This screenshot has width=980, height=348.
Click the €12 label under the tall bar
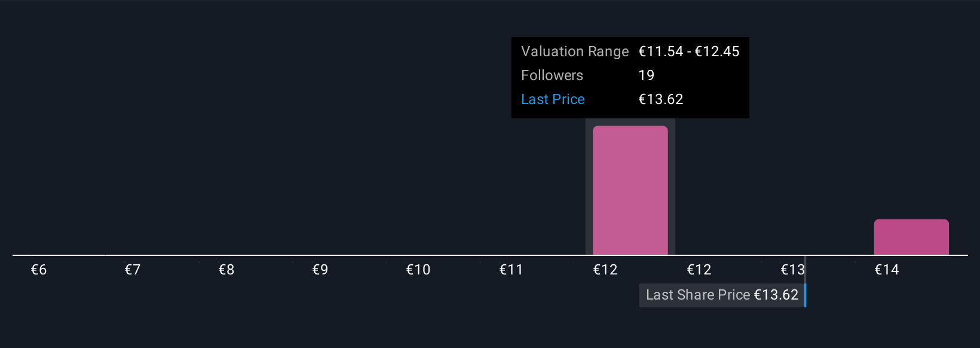point(605,270)
